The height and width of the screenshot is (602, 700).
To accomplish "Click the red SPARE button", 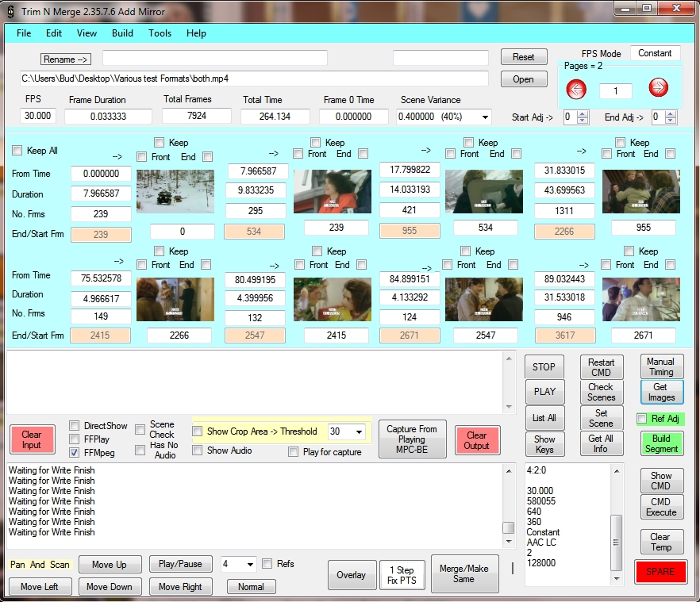I will 660,572.
